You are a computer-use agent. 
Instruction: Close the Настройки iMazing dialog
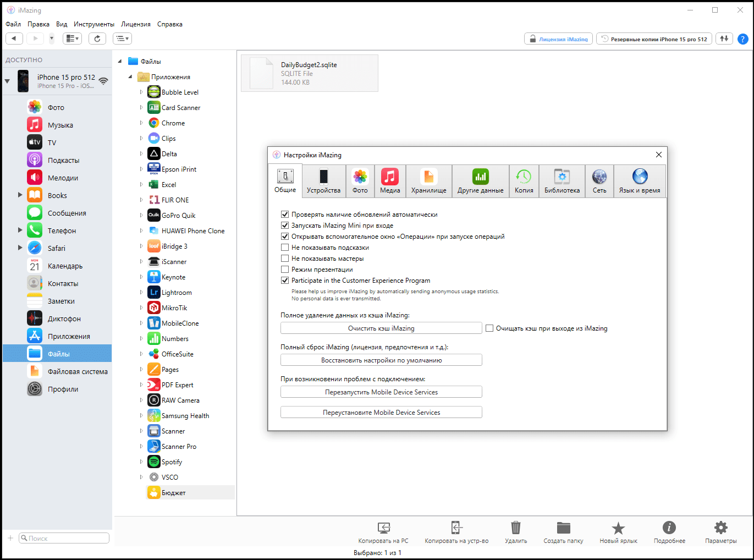pos(659,155)
